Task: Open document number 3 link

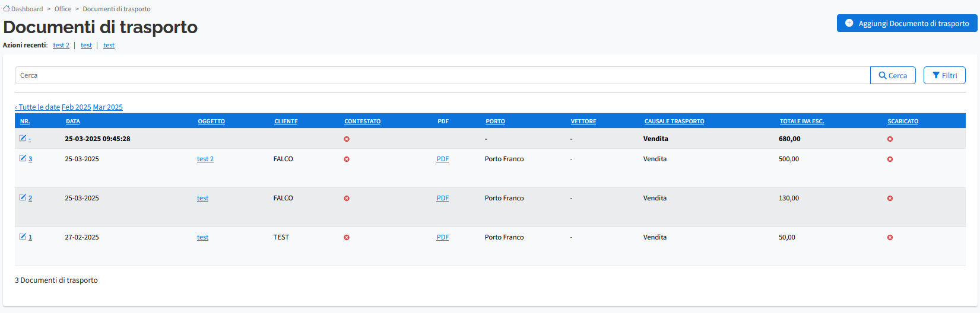Action: [x=30, y=159]
